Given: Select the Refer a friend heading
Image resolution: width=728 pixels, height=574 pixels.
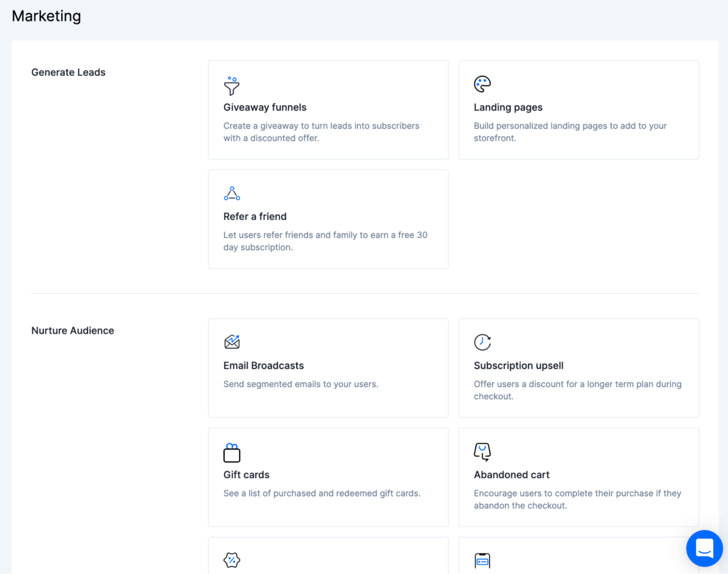Looking at the screenshot, I should 255,216.
